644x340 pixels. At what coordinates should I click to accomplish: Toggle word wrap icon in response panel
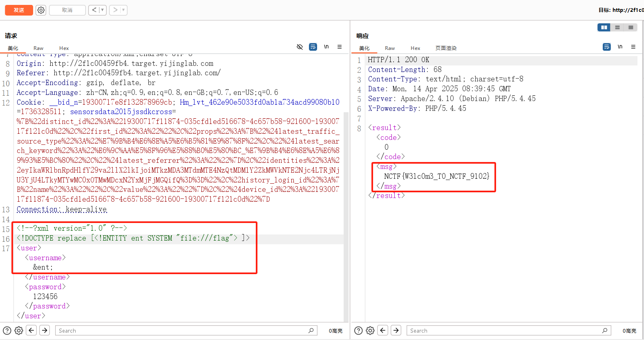point(607,47)
